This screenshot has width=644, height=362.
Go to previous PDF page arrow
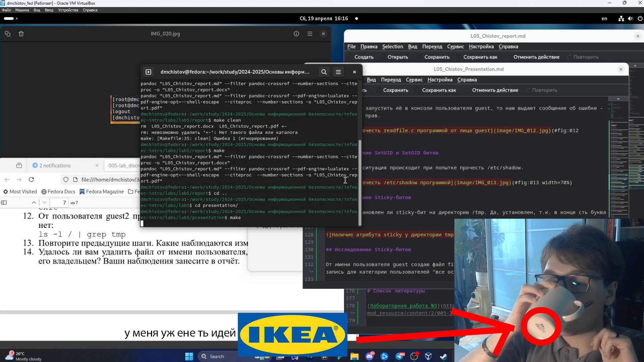[x=34, y=202]
